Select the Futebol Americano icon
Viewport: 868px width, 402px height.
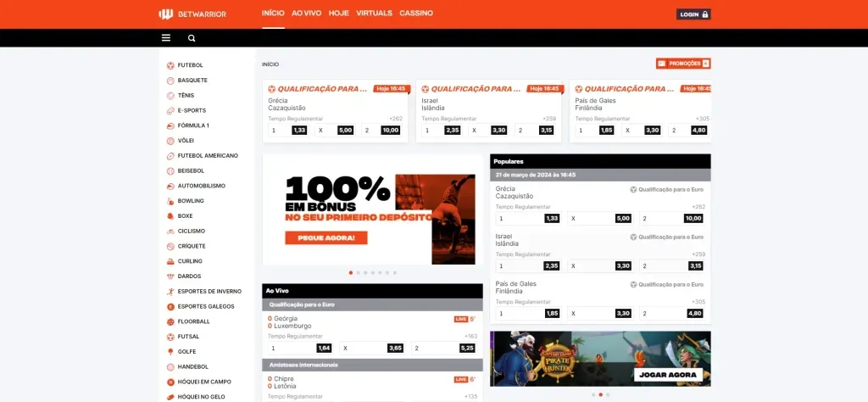pos(170,155)
